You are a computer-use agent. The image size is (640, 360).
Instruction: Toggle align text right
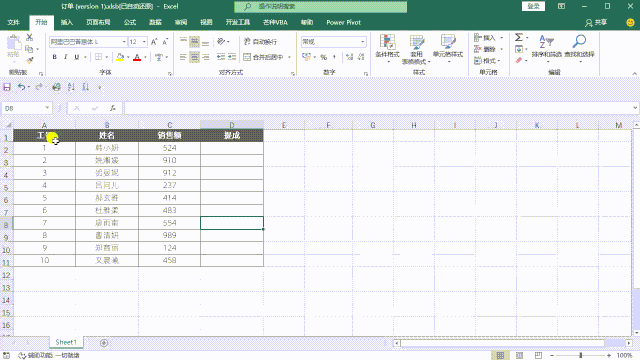(205, 57)
